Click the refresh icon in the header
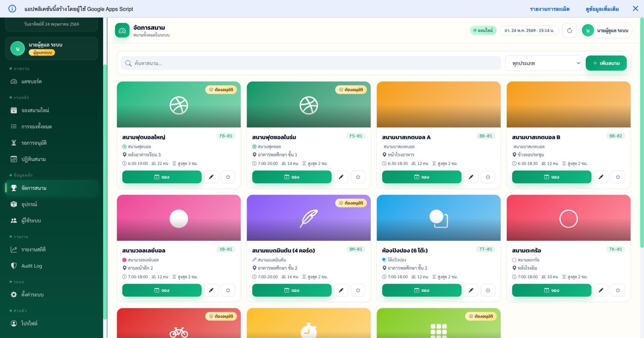This screenshot has height=338, width=644. 570,31
